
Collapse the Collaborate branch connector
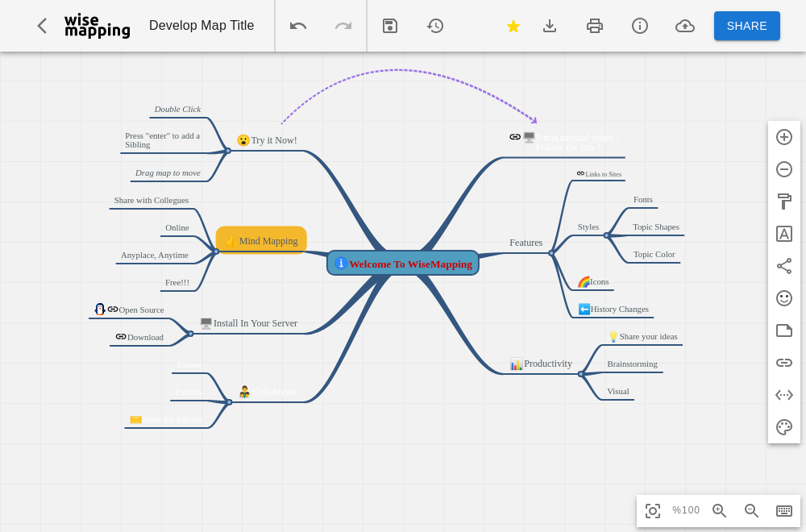[x=229, y=402]
